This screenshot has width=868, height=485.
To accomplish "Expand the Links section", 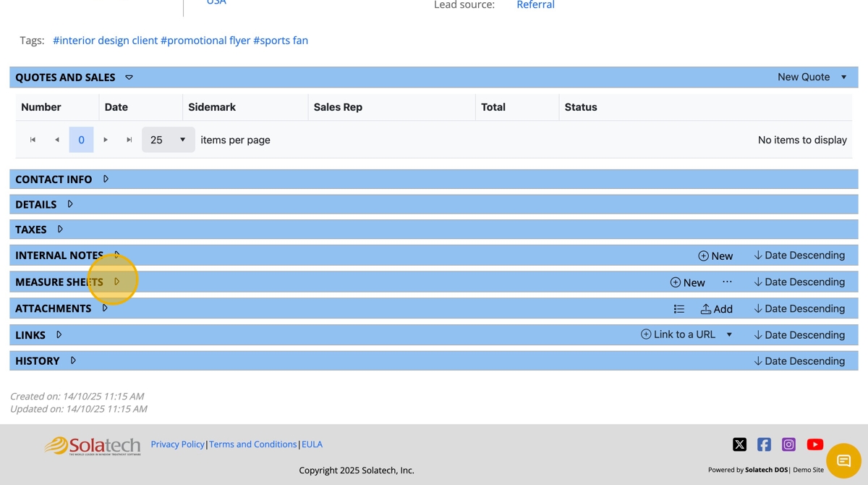I will 59,334.
